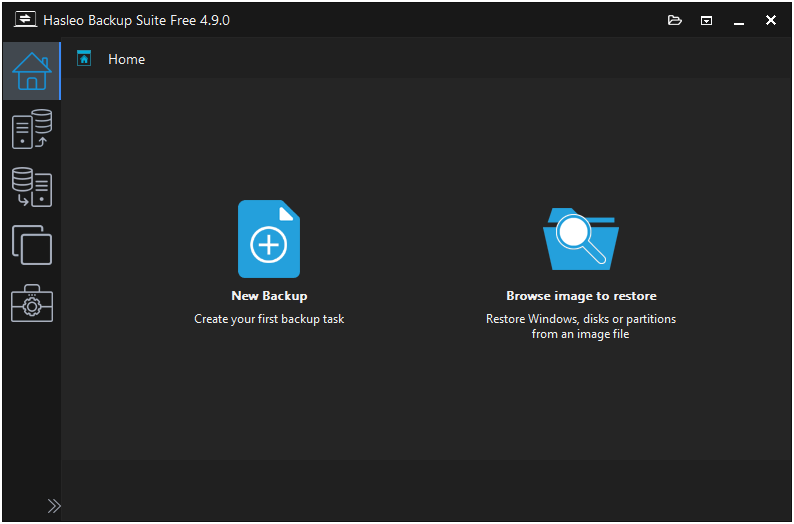Open the Backup sidebar icon

click(32, 129)
